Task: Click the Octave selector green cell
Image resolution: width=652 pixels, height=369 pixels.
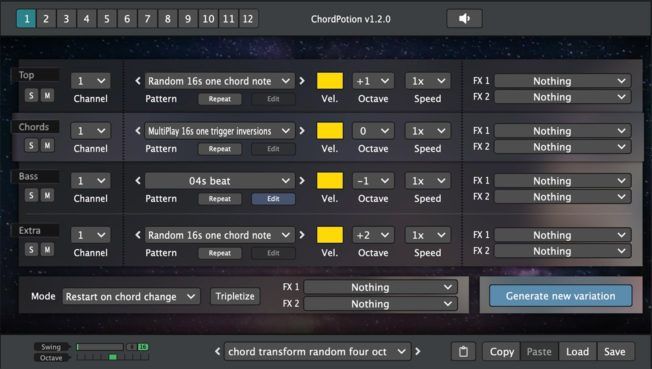Action: pyautogui.click(x=113, y=357)
